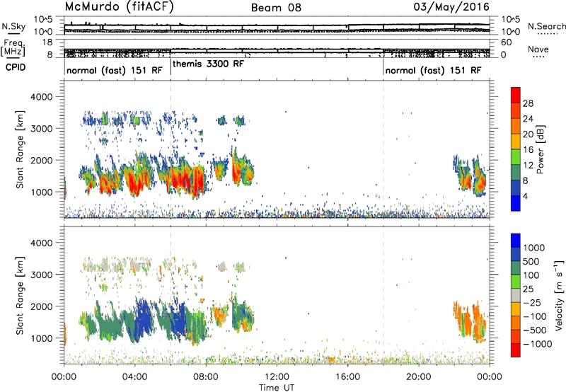The image size is (566, 392).
Task: Click the dark blue top segment of the velocity colorbar
Action: 516,241
